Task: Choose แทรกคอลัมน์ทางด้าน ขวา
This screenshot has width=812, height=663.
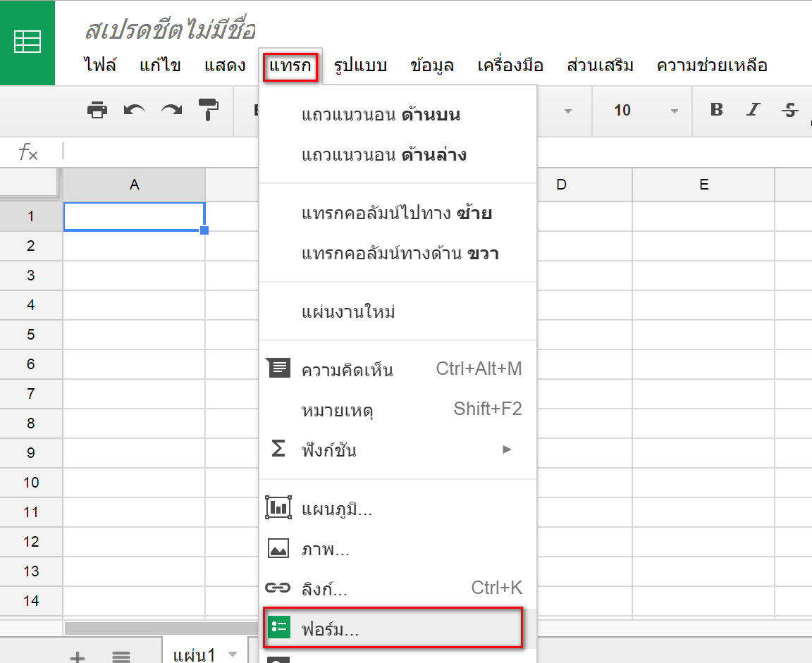Action: pos(398,254)
